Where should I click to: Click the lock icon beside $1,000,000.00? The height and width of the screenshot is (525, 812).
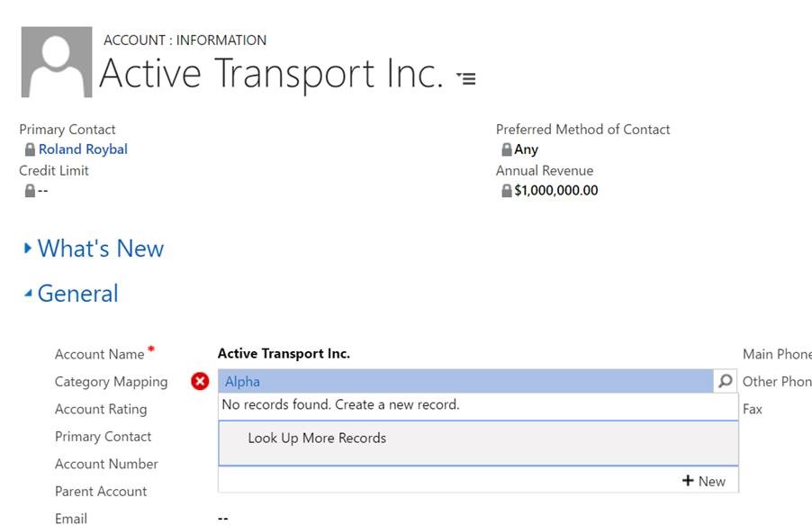pyautogui.click(x=507, y=191)
